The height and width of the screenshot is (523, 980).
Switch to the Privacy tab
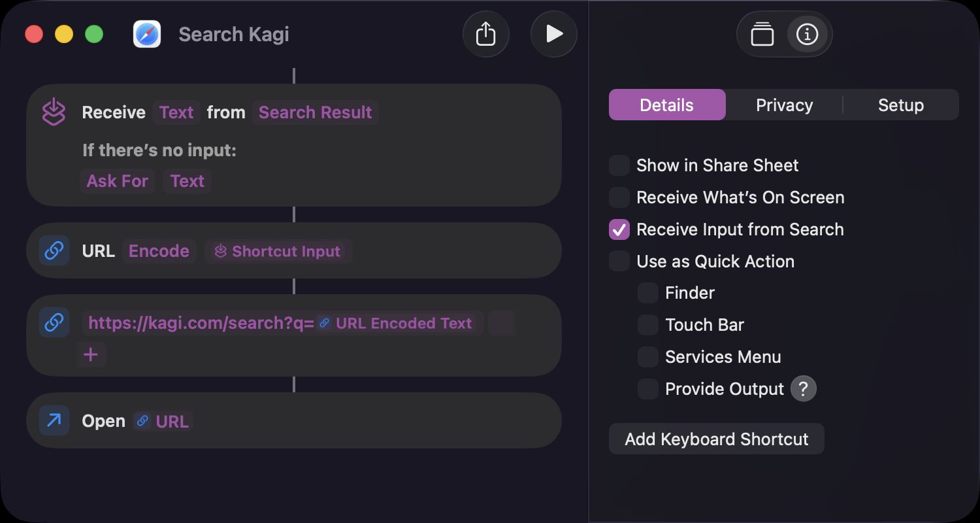[x=784, y=105]
